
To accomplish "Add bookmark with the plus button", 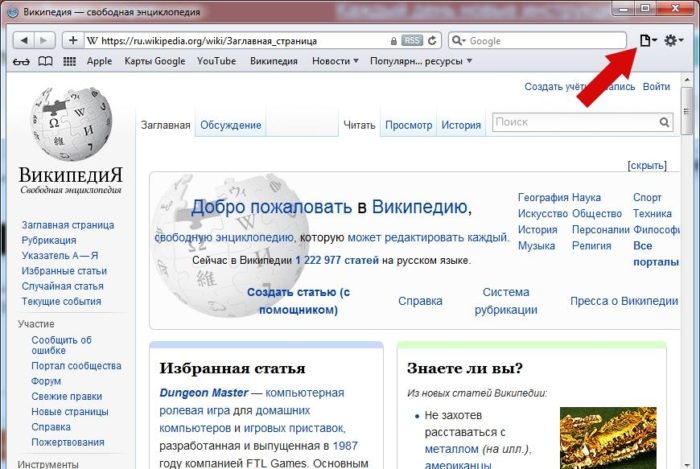I will (x=73, y=41).
